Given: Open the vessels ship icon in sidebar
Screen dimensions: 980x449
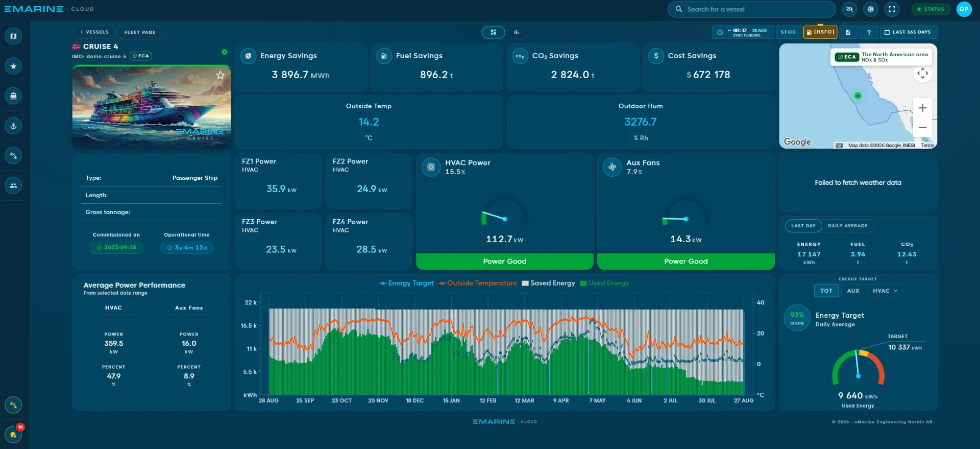Looking at the screenshot, I should point(13,96).
